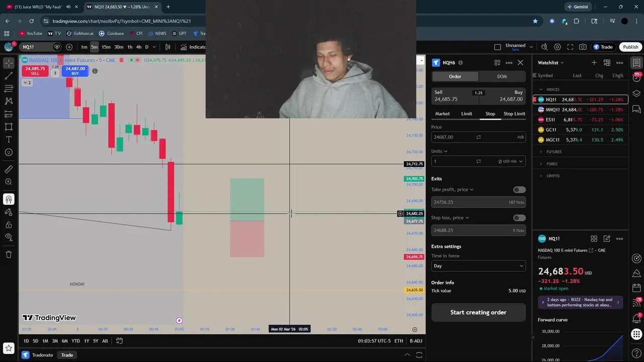This screenshot has height=362, width=644.
Task: Click the blue BUY 24,687.00 button
Action: coord(75,71)
